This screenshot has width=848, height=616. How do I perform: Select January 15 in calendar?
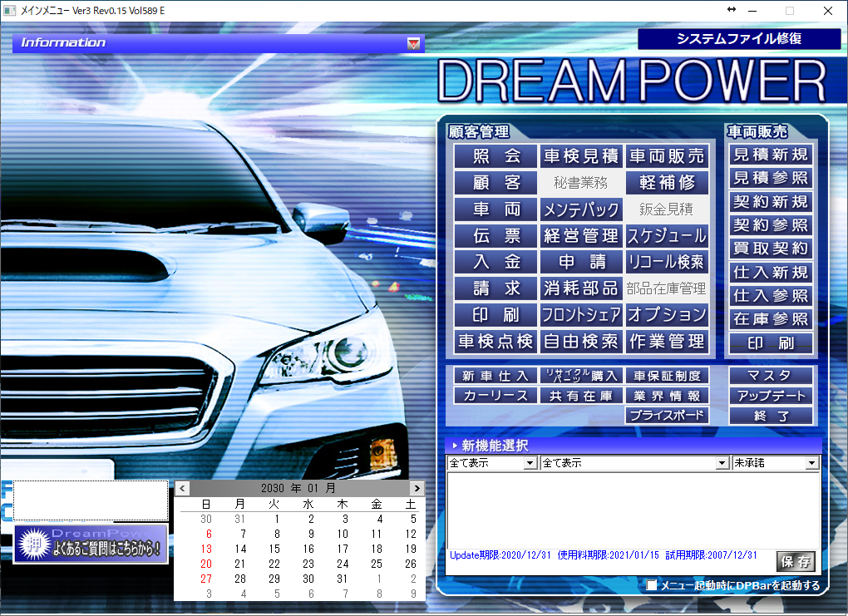tap(274, 549)
